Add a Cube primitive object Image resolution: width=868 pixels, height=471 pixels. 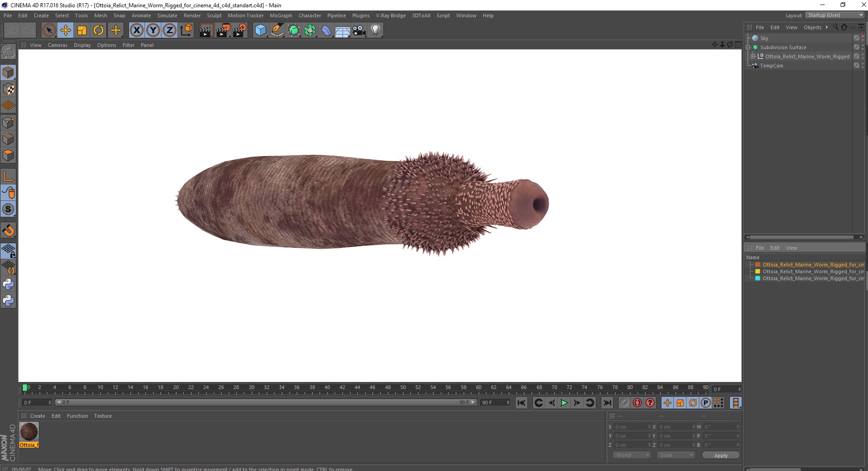click(260, 31)
